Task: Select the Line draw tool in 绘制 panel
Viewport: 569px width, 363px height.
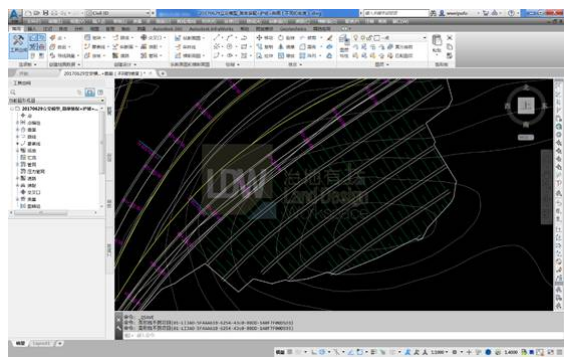Action: [217, 38]
